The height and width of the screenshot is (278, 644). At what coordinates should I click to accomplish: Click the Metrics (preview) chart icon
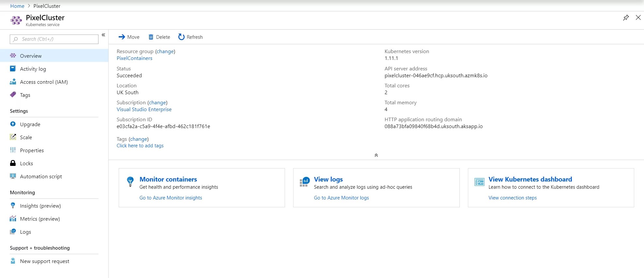tap(13, 219)
